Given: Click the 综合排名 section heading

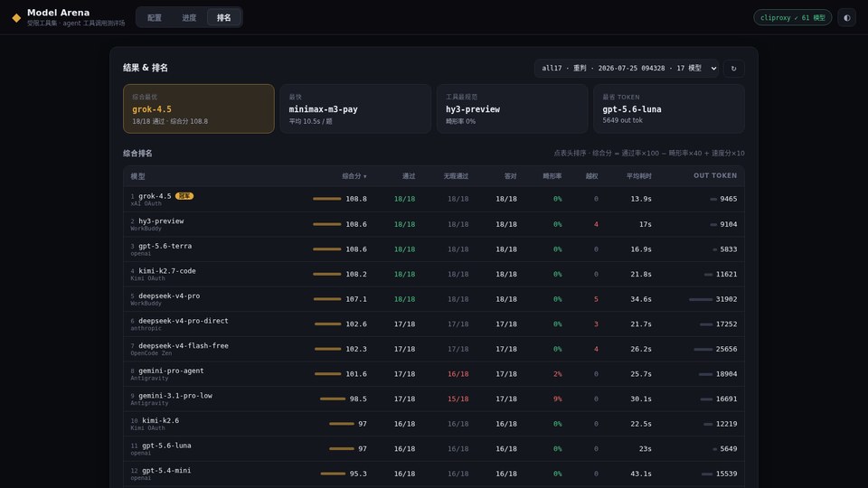Looking at the screenshot, I should (137, 154).
